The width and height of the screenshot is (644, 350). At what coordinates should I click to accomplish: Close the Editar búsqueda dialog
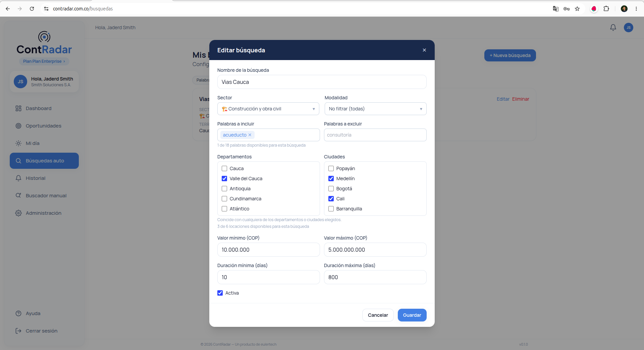(x=424, y=50)
